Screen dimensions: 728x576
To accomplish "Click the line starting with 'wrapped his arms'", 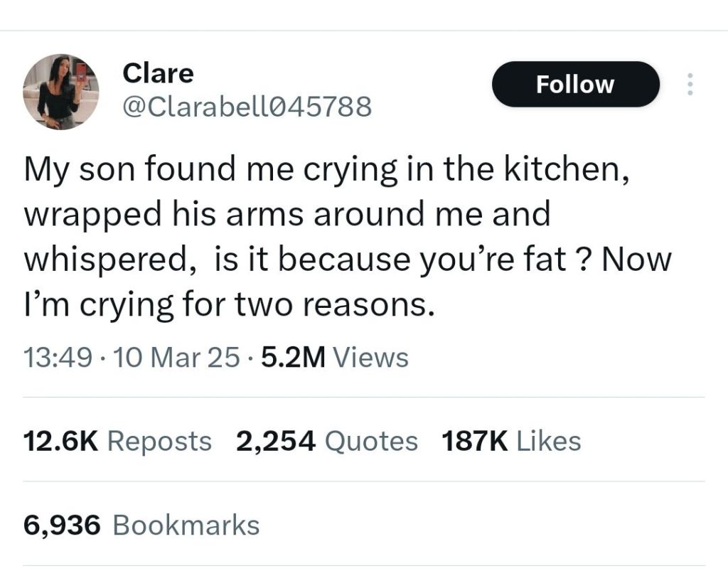I will pyautogui.click(x=287, y=214).
